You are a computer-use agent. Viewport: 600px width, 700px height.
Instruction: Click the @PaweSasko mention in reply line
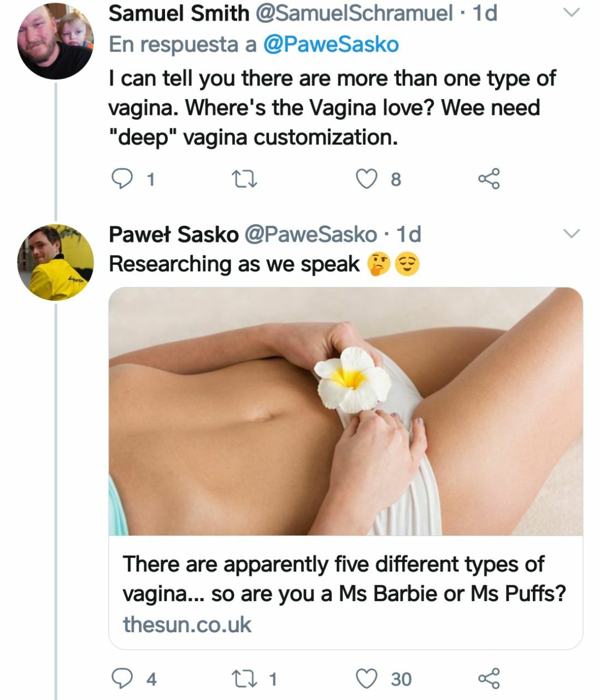331,44
